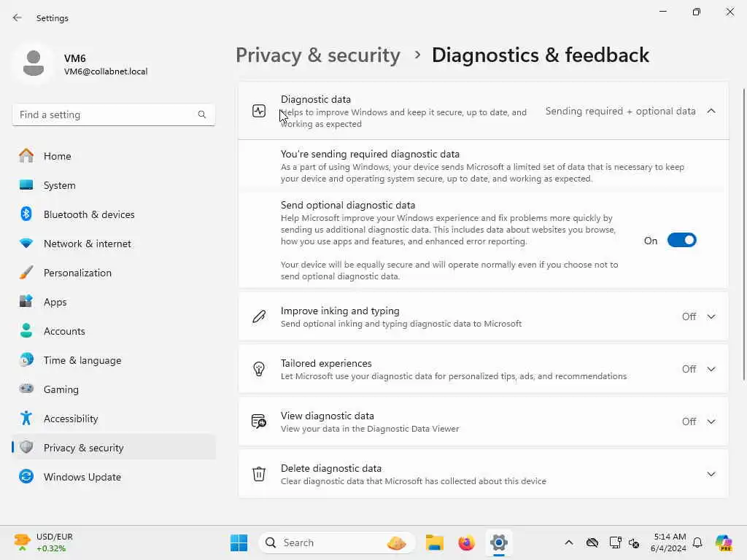Click the Gaming label in sidebar
Screen dimensions: 747x560
61,389
